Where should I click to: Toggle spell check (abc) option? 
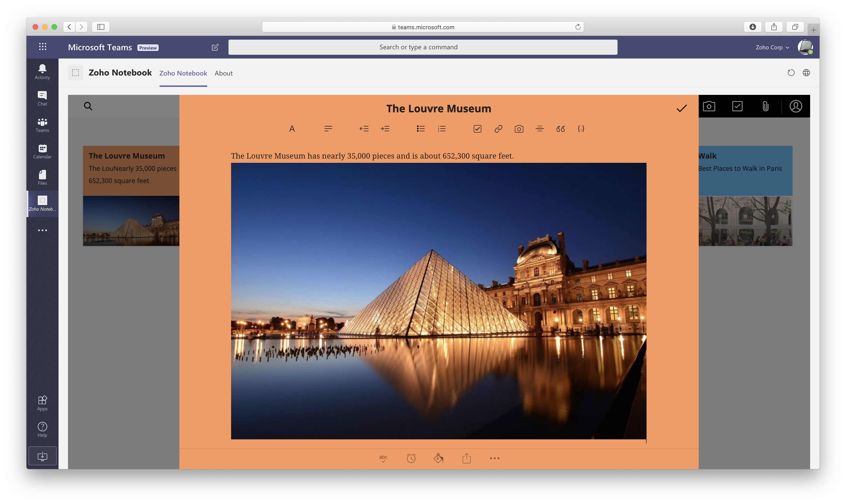point(383,458)
